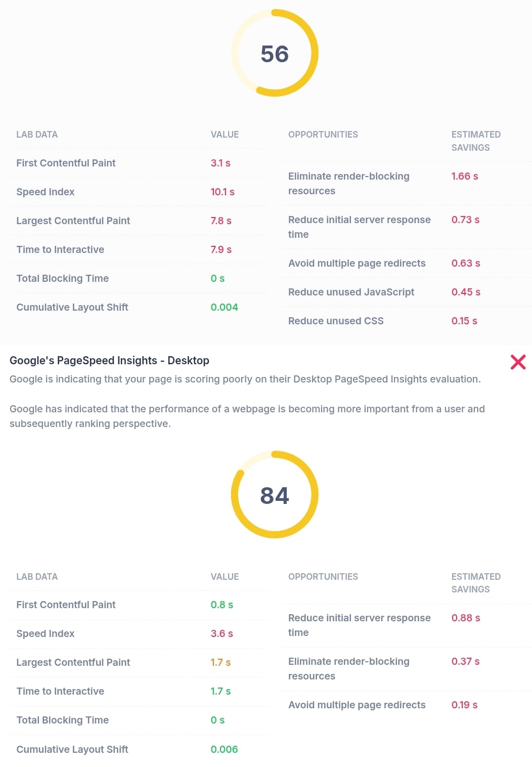Click the Cumulative Layout Shift 0.006 value
Viewport: 532px width, 767px height.
coord(224,749)
